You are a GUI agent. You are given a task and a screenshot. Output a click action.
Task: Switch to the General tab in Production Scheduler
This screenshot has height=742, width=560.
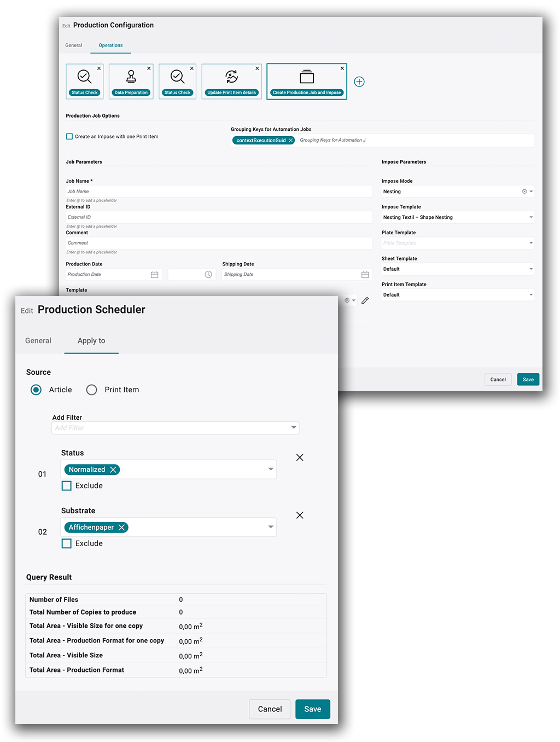click(x=38, y=340)
